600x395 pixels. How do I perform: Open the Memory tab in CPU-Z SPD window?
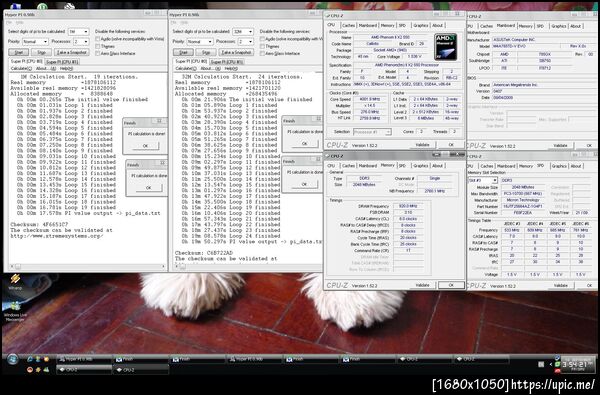(x=525, y=166)
